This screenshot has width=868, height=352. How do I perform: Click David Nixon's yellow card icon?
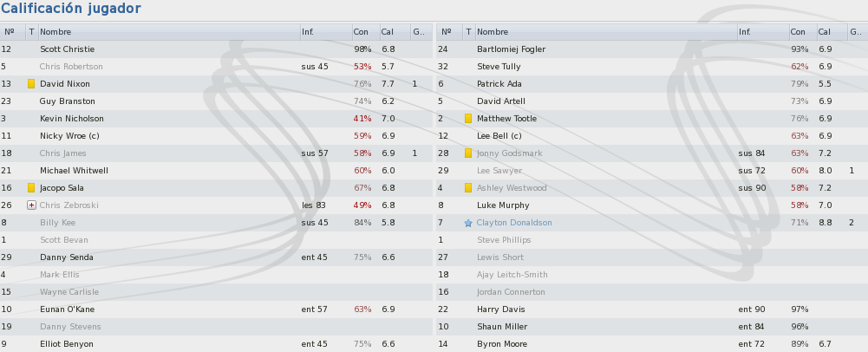[x=31, y=84]
